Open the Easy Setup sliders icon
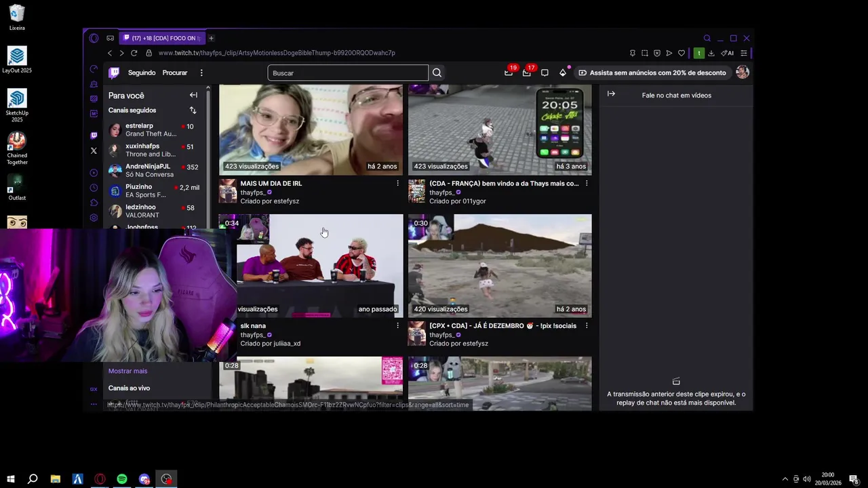868x488 pixels. point(744,53)
